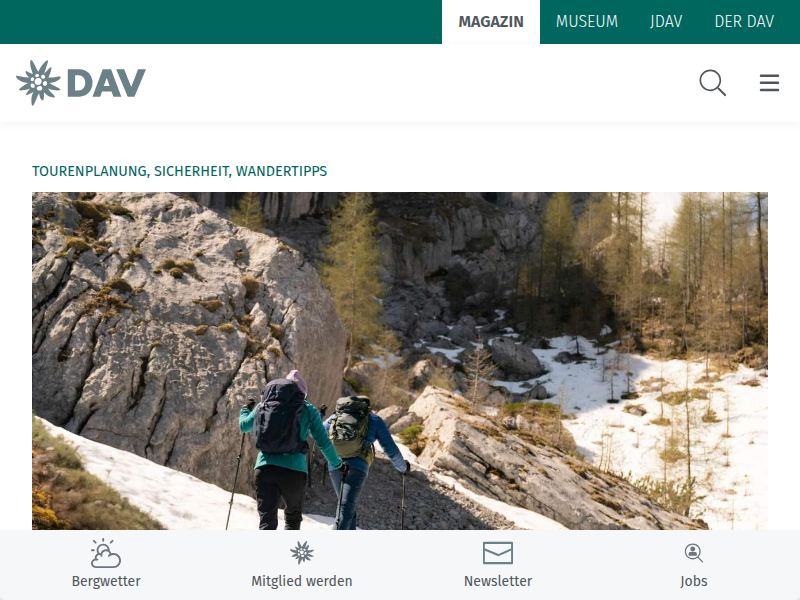Viewport: 800px width, 600px height.
Task: Open the Newsletter text label
Action: [498, 581]
